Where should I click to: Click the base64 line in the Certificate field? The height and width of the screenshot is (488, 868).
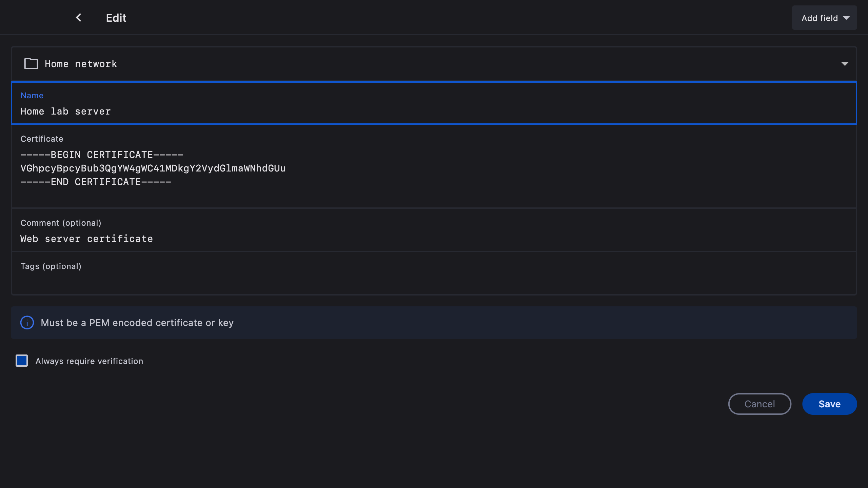(153, 168)
